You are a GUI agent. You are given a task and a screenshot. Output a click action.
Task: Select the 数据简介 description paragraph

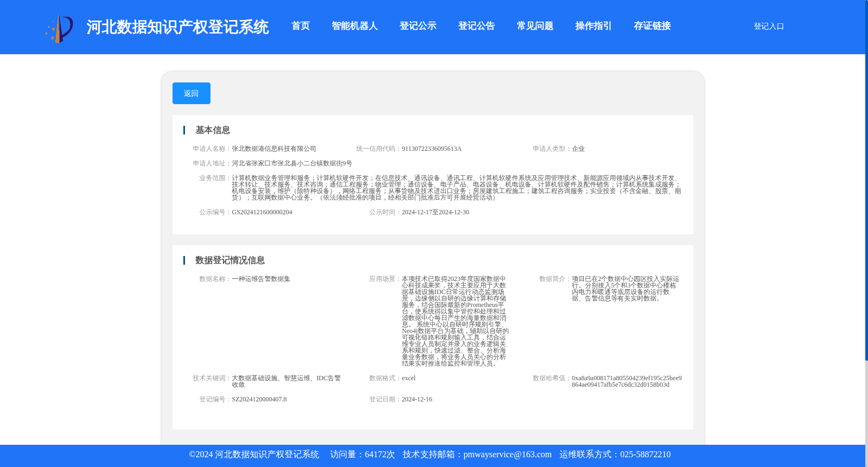(x=626, y=289)
